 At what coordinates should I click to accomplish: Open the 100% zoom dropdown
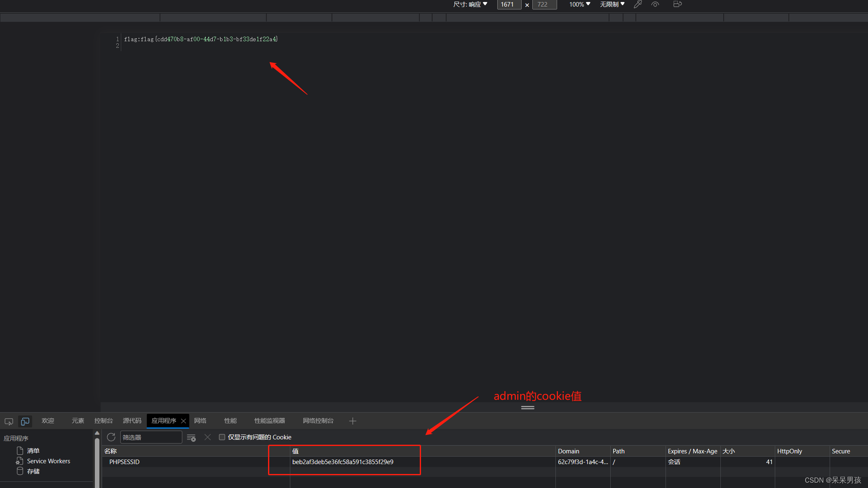click(579, 4)
